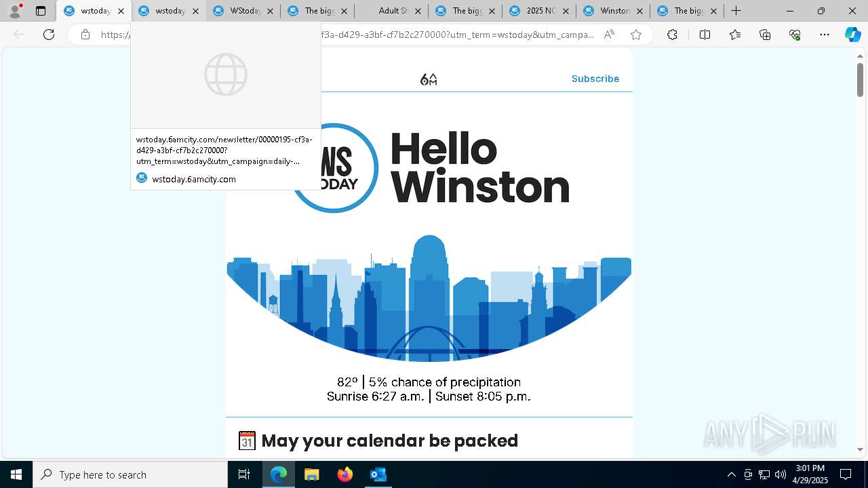
Task: Open Firefox from taskbar
Action: [345, 474]
